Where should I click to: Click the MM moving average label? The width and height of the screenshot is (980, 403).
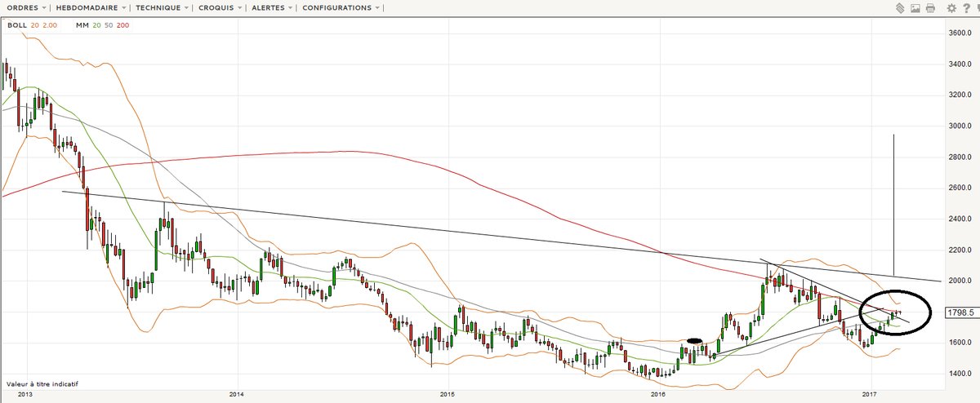tap(81, 25)
